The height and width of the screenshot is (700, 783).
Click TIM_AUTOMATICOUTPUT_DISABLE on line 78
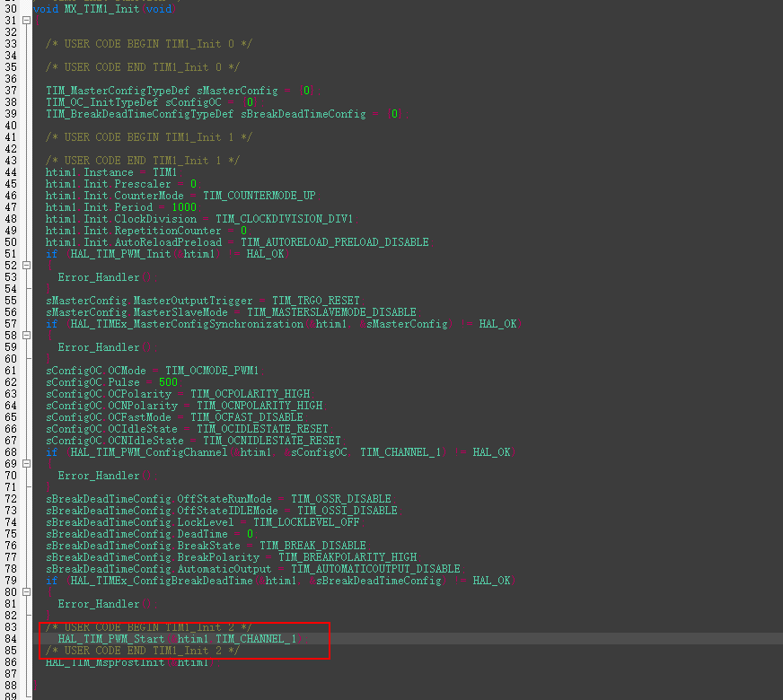click(x=375, y=569)
